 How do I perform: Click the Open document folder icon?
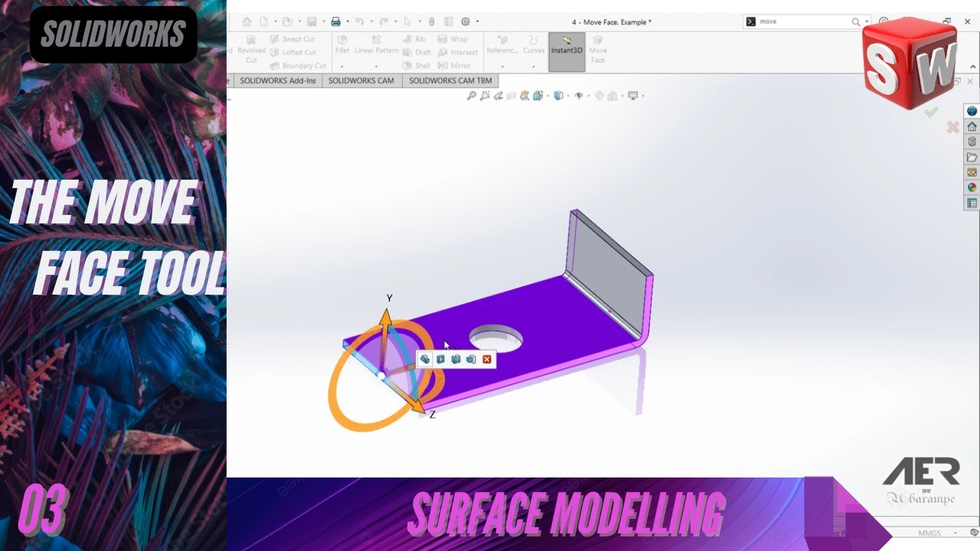coord(287,21)
